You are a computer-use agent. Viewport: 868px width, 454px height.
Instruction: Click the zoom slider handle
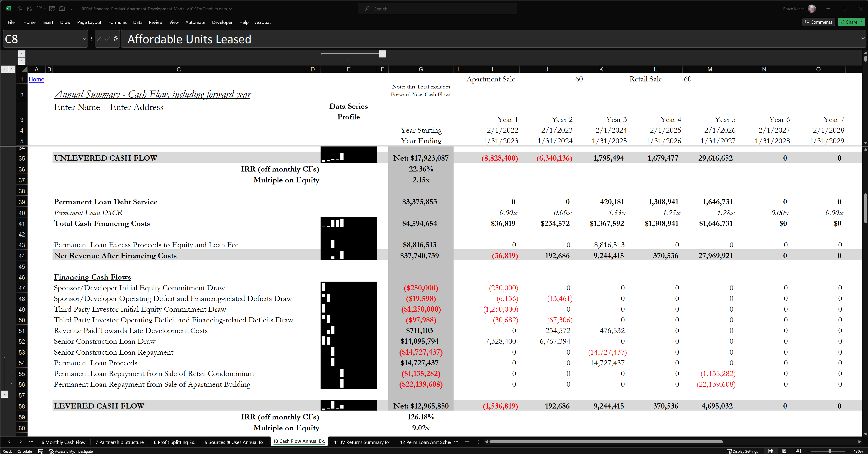tap(830, 451)
